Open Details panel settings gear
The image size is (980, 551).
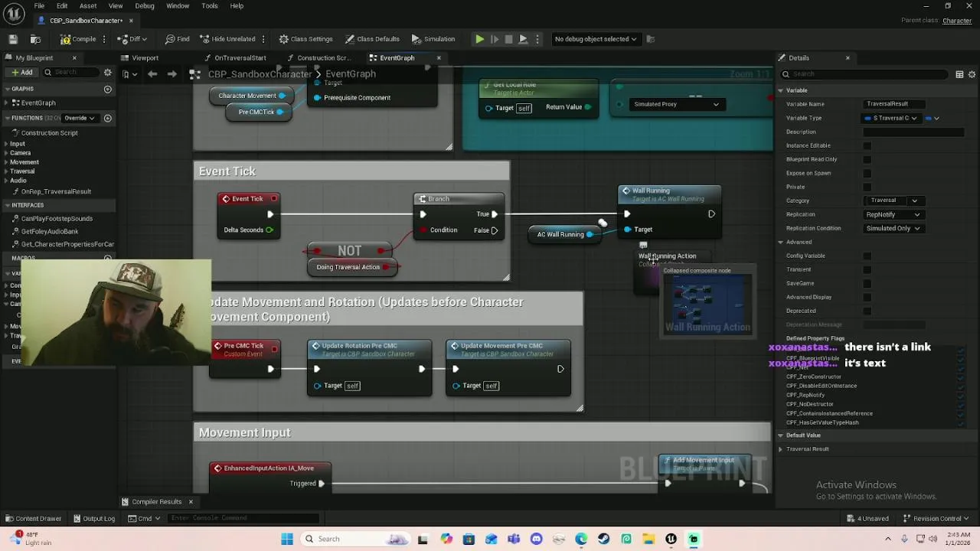click(x=972, y=74)
